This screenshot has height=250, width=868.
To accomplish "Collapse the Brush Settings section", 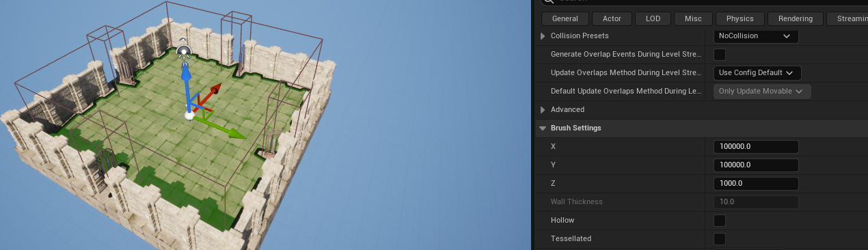I will coord(543,128).
